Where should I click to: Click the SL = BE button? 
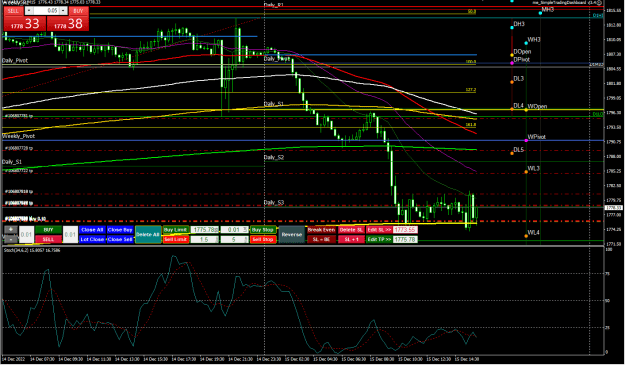321,239
